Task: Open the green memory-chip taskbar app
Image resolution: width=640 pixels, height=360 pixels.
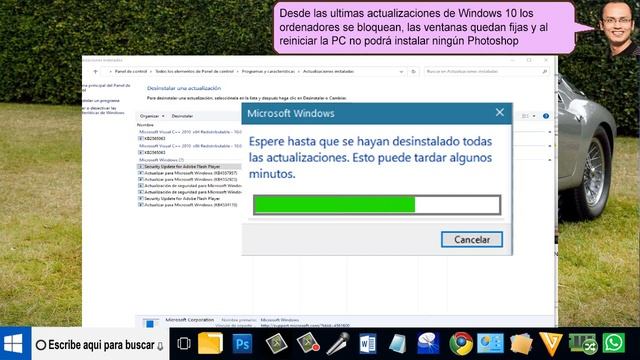Action: (583, 344)
